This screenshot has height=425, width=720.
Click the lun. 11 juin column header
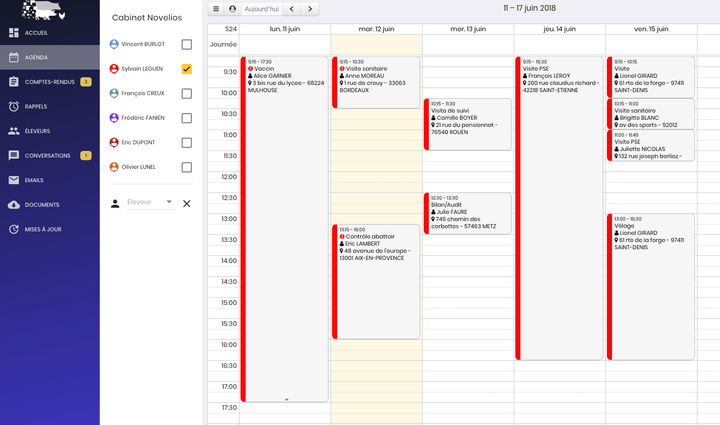[285, 29]
